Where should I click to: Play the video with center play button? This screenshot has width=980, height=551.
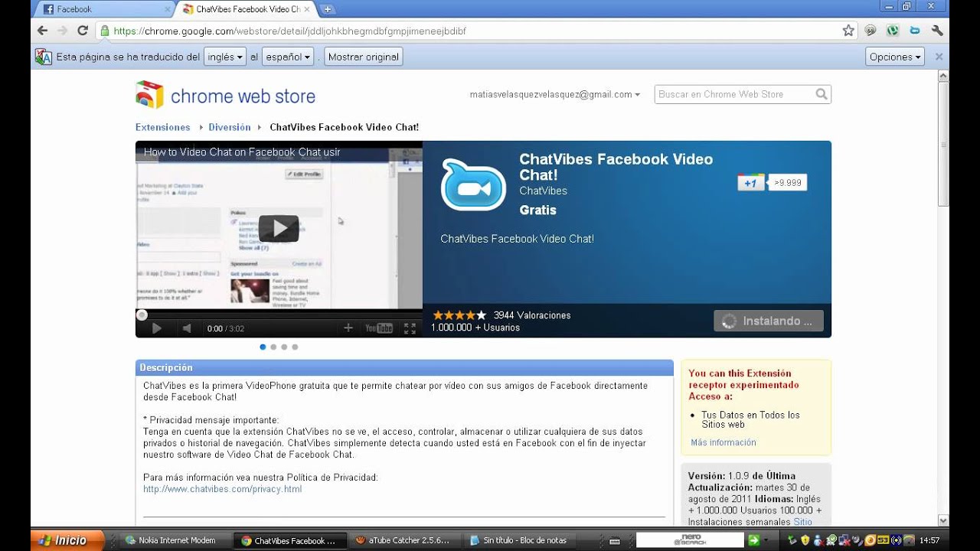click(279, 228)
